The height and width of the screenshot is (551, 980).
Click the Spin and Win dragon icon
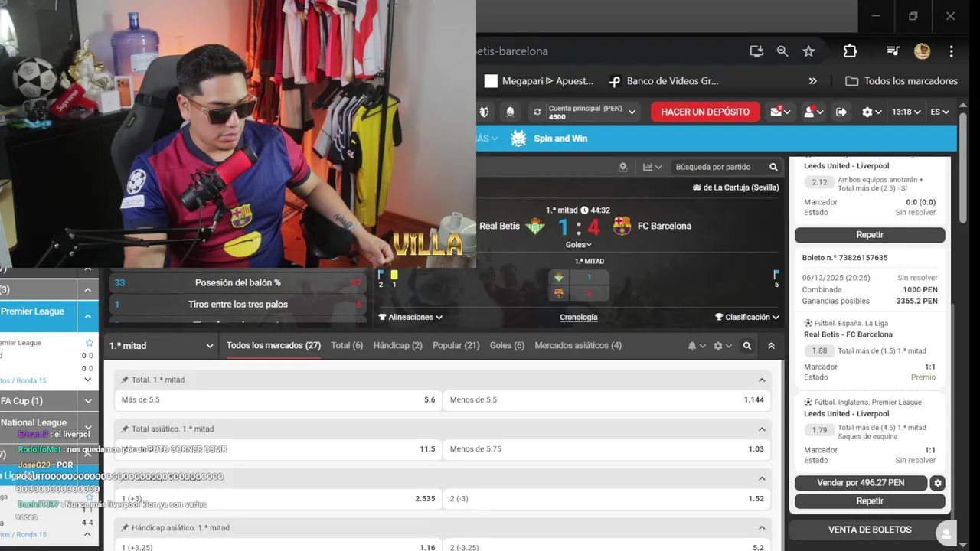click(518, 139)
